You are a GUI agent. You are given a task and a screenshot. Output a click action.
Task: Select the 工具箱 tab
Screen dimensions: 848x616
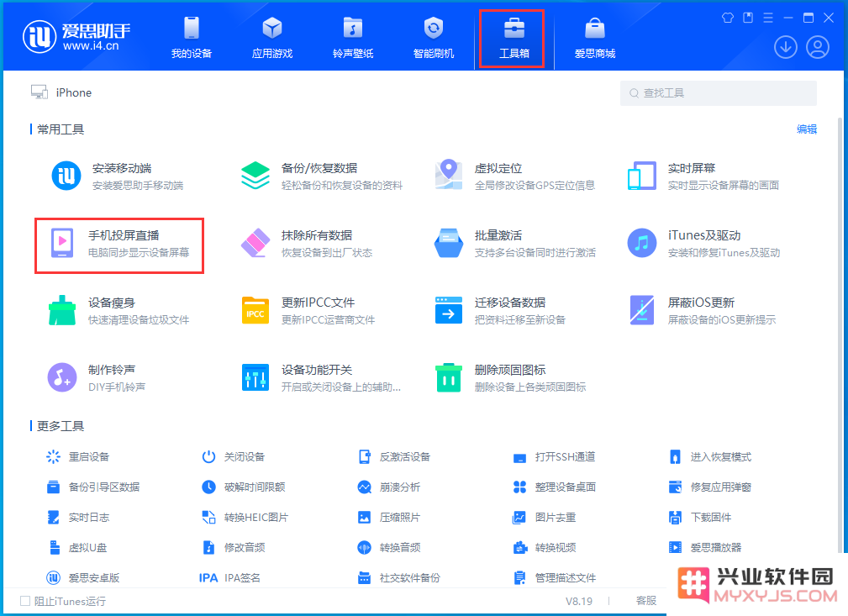click(x=514, y=37)
